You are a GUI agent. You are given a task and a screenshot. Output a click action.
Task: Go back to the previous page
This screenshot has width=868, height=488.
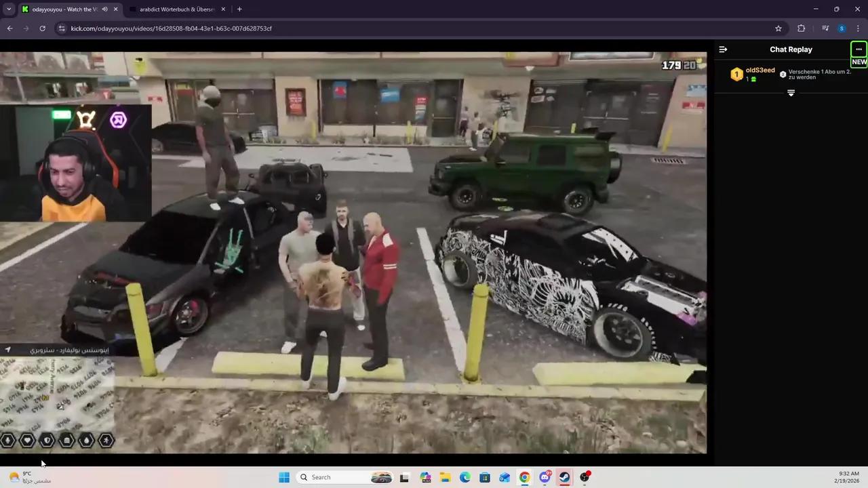9,28
